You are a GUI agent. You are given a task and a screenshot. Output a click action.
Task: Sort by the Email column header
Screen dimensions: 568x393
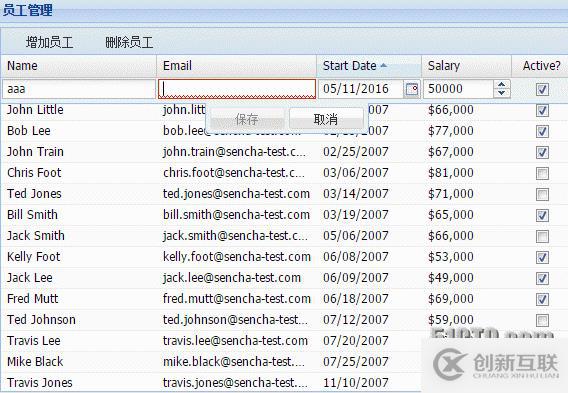[237, 66]
